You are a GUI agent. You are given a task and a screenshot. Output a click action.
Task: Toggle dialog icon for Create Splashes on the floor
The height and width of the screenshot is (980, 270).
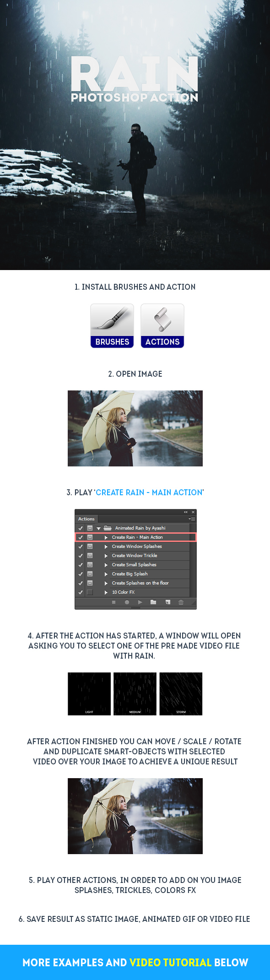pos(90,583)
